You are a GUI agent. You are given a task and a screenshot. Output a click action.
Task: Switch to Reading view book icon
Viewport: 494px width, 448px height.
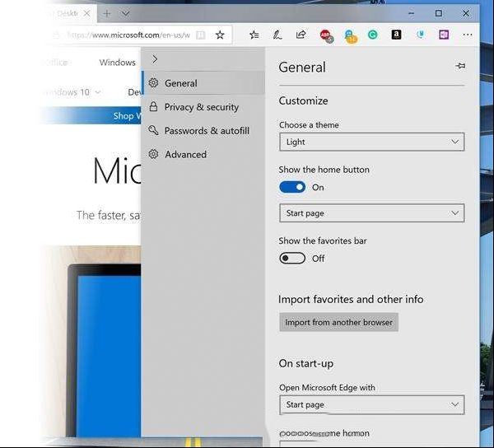coord(201,35)
